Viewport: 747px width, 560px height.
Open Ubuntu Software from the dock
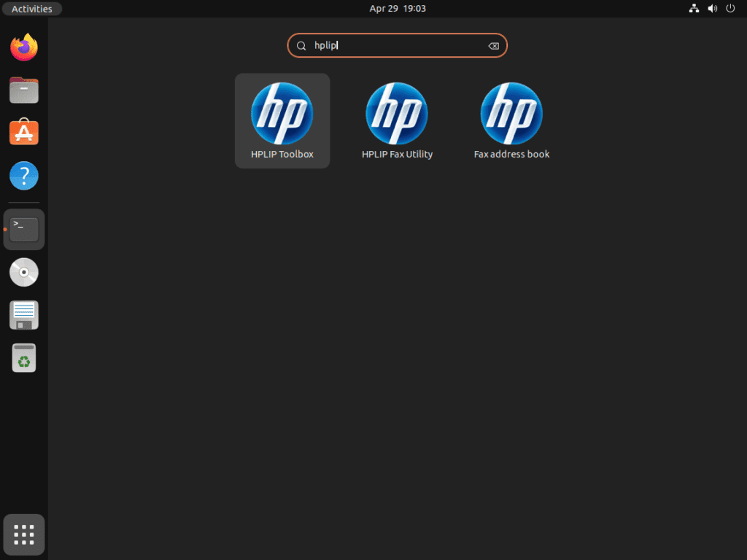(24, 132)
